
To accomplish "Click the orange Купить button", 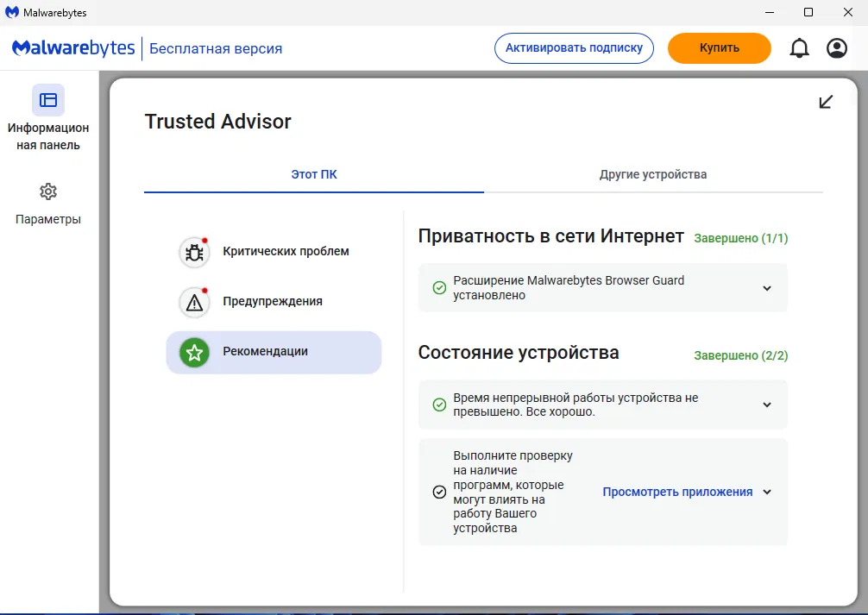I will 719,48.
